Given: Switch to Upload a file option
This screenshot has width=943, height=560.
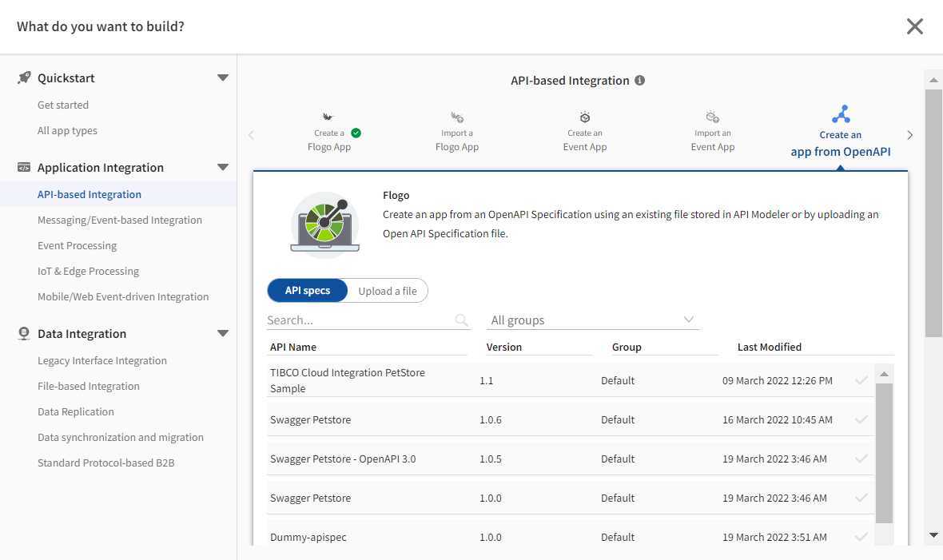Looking at the screenshot, I should pyautogui.click(x=388, y=291).
